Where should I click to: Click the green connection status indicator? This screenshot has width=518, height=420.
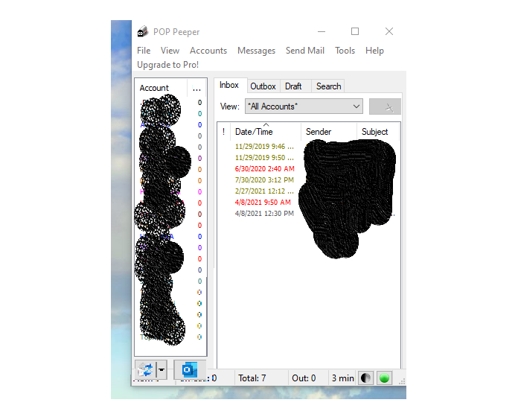click(384, 378)
